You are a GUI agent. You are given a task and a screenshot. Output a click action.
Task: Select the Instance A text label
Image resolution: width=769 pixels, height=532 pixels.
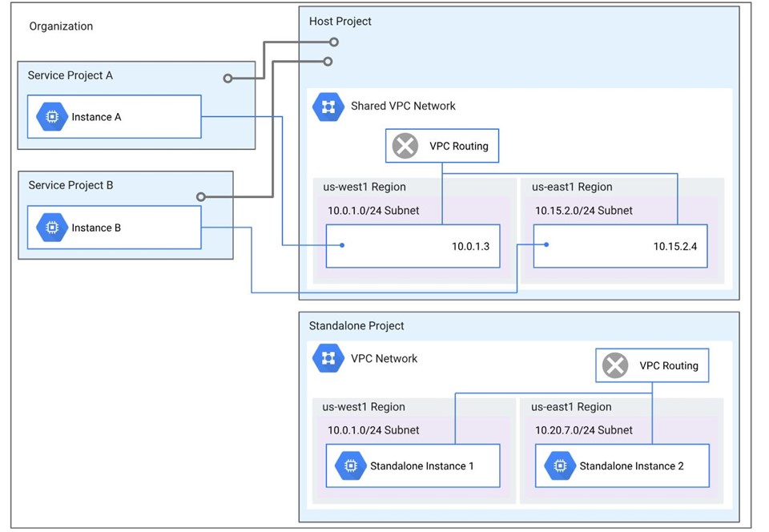coord(96,117)
